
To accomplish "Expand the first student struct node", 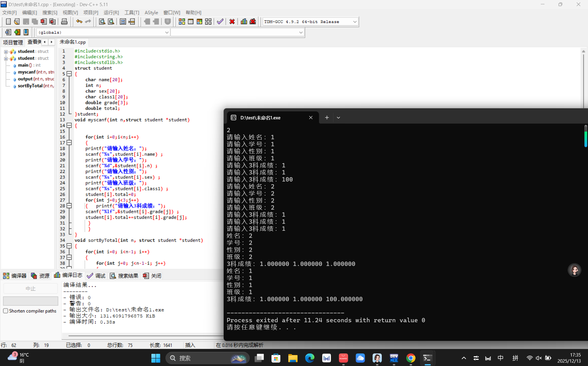I will (x=6, y=51).
